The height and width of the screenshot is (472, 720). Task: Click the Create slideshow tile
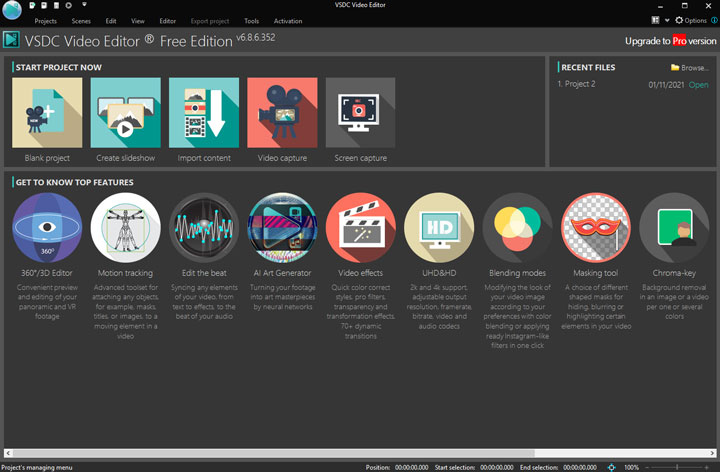(x=125, y=112)
